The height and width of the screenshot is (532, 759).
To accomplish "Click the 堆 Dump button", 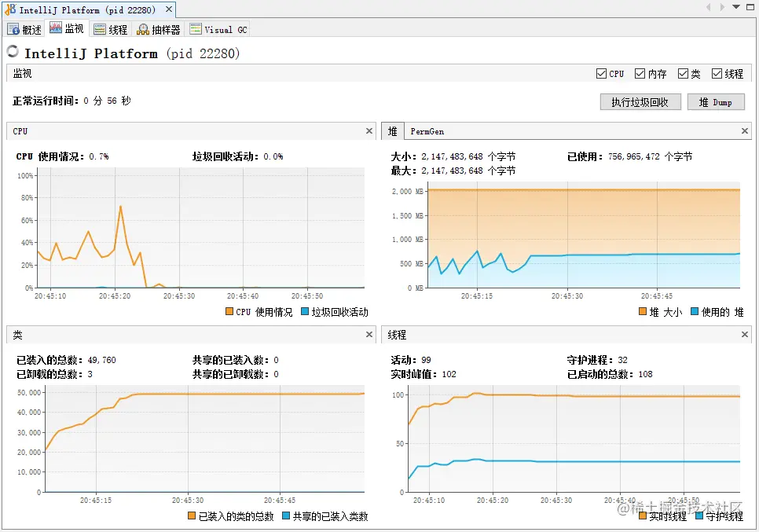I will tap(716, 102).
